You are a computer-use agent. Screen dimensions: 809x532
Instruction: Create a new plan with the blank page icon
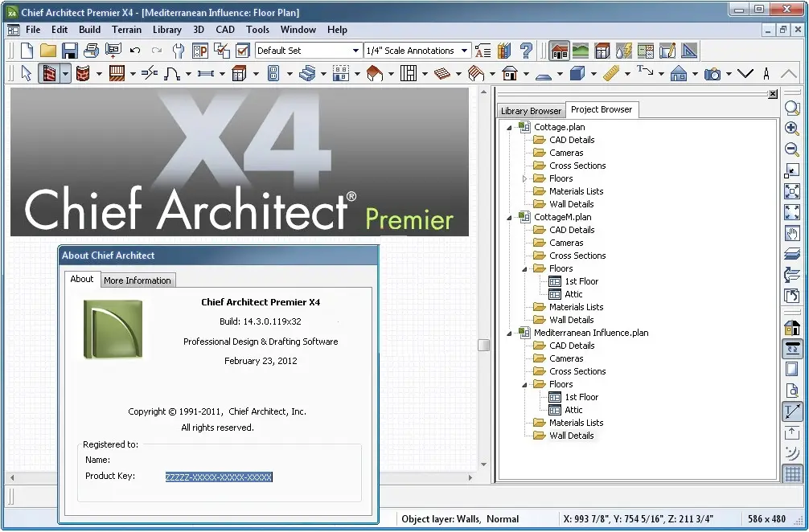pos(27,51)
